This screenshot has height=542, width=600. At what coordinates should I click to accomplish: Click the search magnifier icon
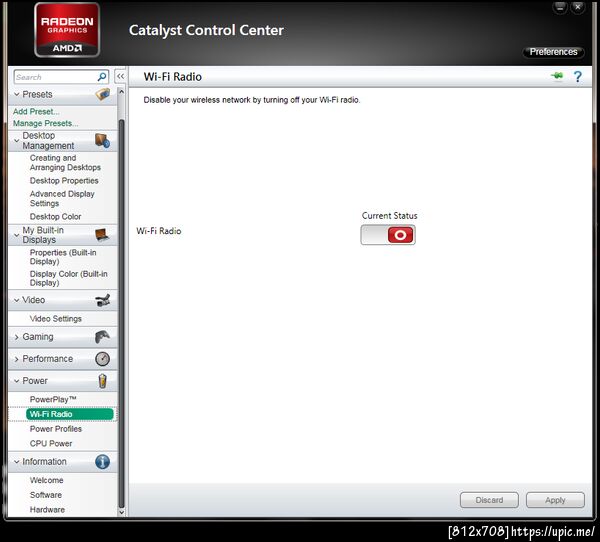102,77
